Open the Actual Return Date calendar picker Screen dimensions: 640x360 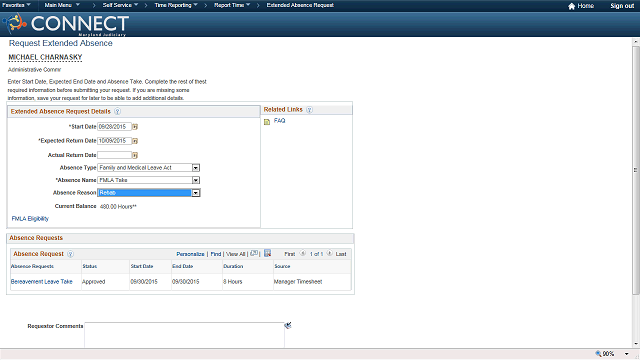(135, 156)
